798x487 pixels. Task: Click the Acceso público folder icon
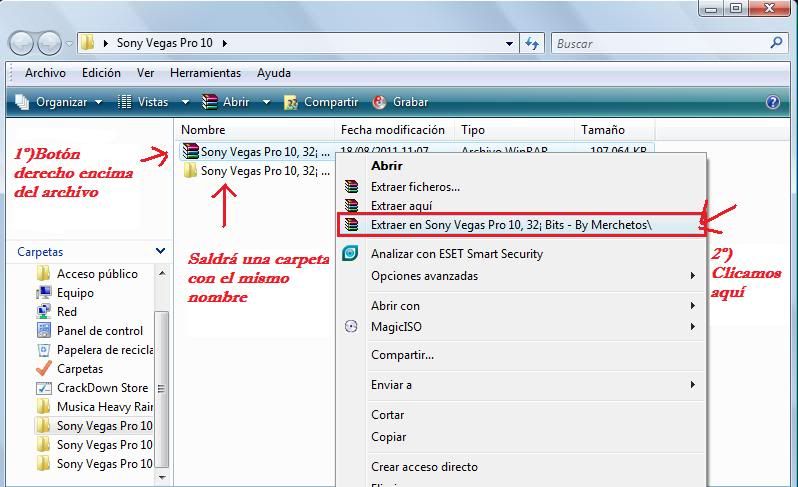44,274
